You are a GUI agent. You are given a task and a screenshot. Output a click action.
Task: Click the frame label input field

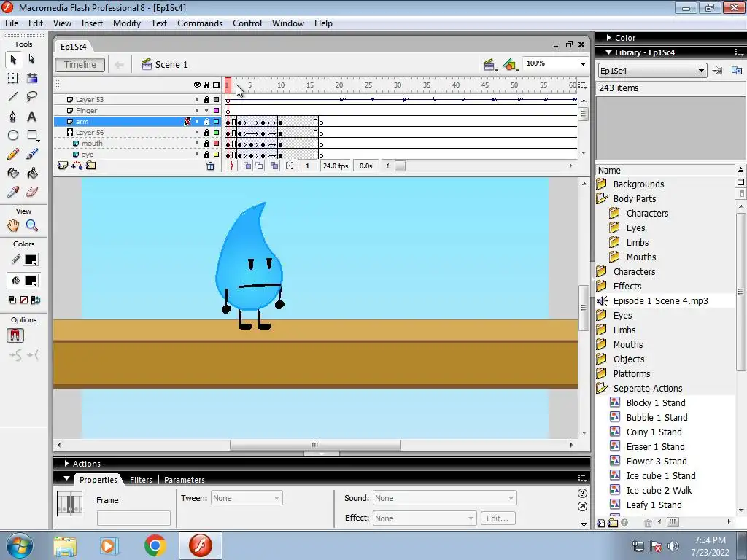133,518
